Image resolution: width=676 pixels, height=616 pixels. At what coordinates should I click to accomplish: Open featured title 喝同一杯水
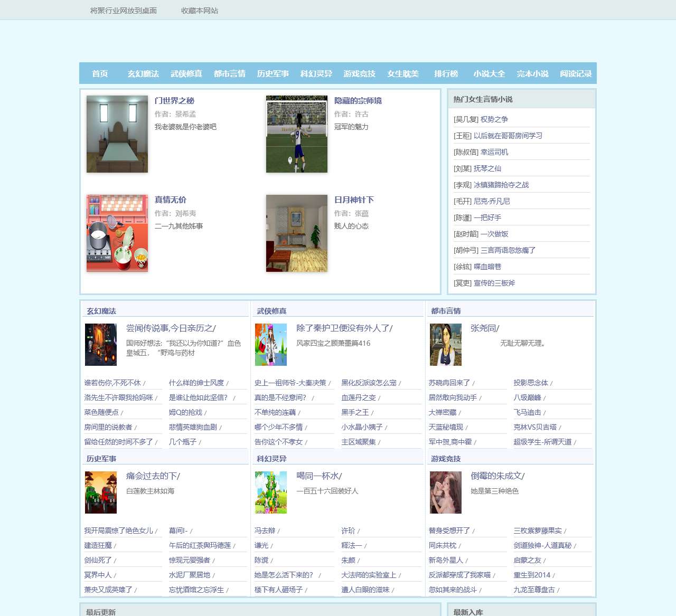pos(317,476)
